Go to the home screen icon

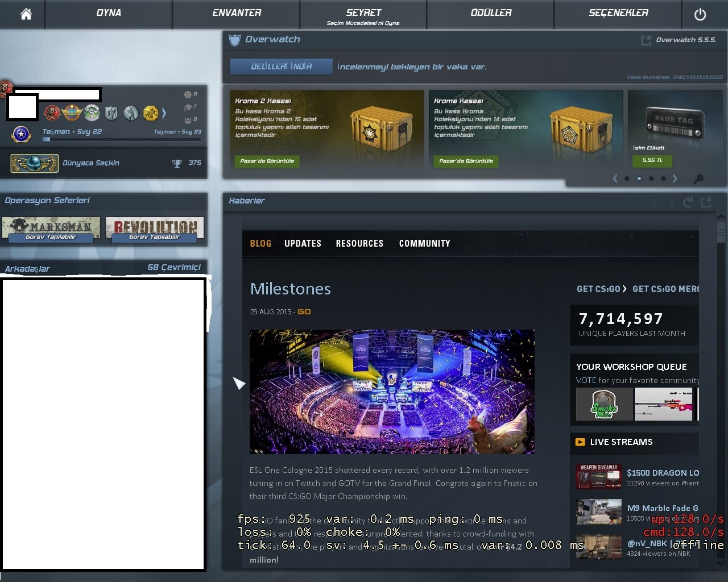[26, 14]
